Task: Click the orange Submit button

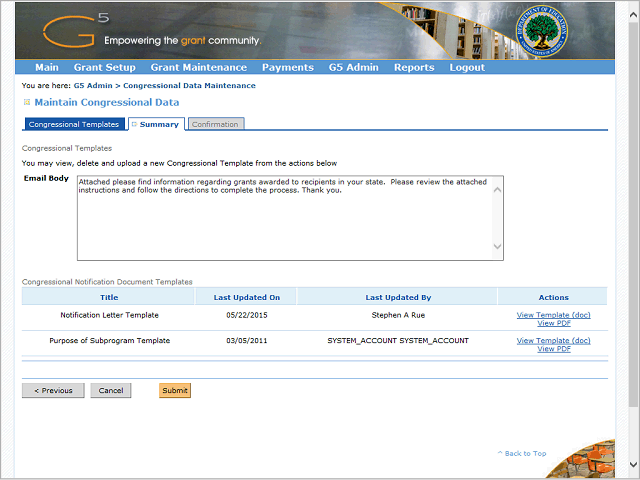Action: tap(175, 391)
